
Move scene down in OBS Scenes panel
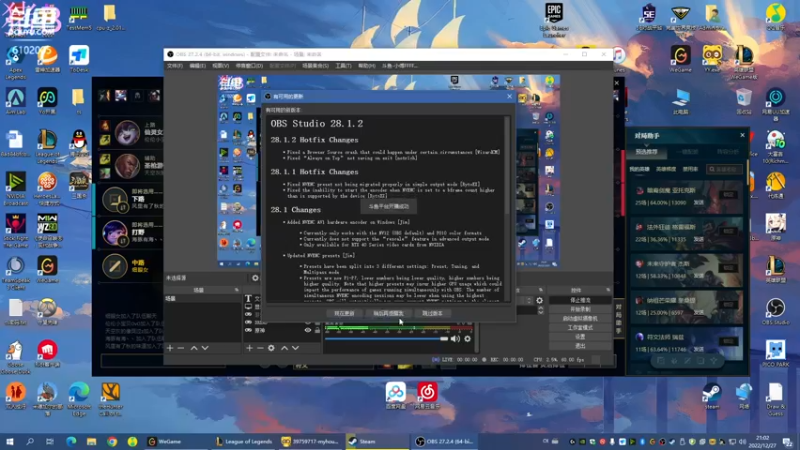point(205,348)
